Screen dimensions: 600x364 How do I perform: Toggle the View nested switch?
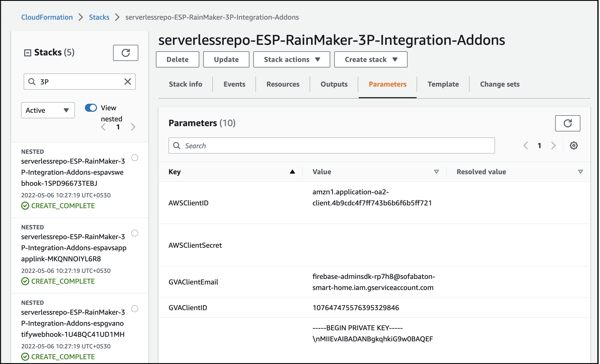(x=91, y=108)
